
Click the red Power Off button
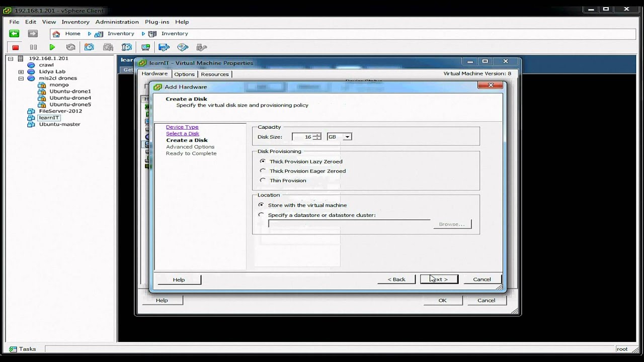(x=16, y=47)
